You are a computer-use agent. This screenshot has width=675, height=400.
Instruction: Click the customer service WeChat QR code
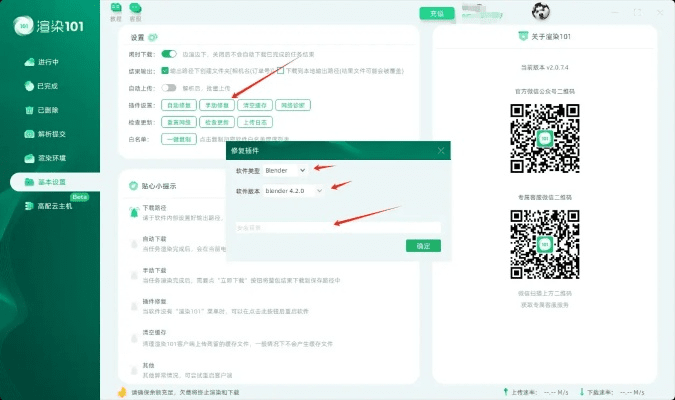[x=545, y=244]
